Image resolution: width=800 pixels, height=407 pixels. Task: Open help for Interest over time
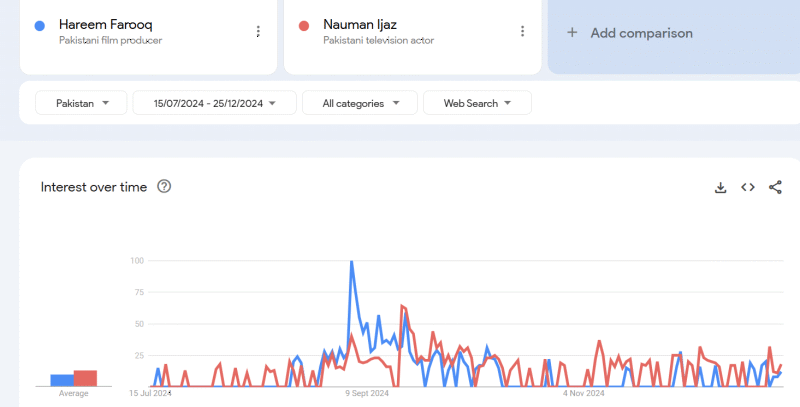[164, 187]
